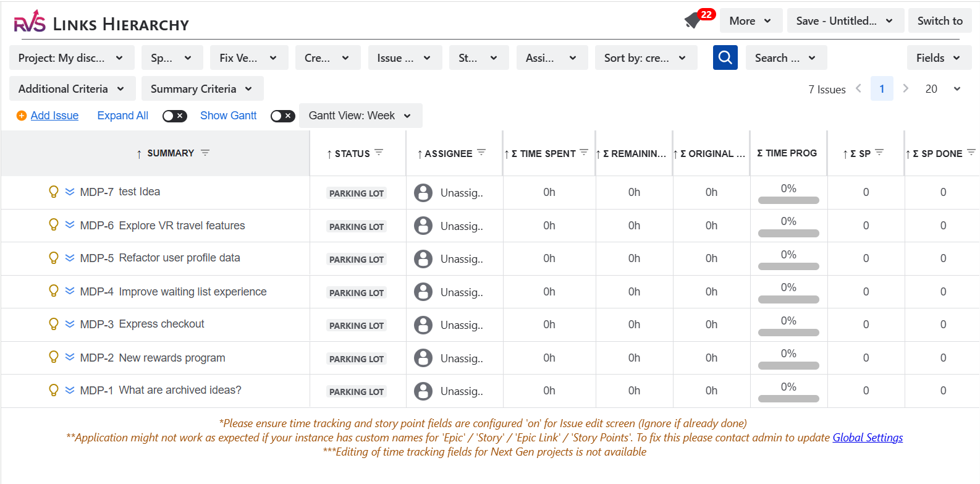The height and width of the screenshot is (484, 980).
Task: Run search with the magnifier button
Action: pos(725,57)
